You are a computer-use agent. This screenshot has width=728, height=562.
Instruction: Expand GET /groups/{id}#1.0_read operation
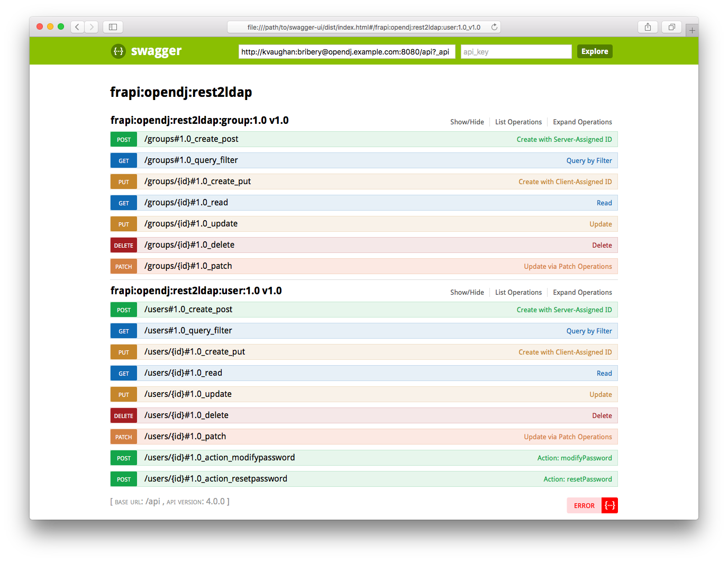coord(364,203)
